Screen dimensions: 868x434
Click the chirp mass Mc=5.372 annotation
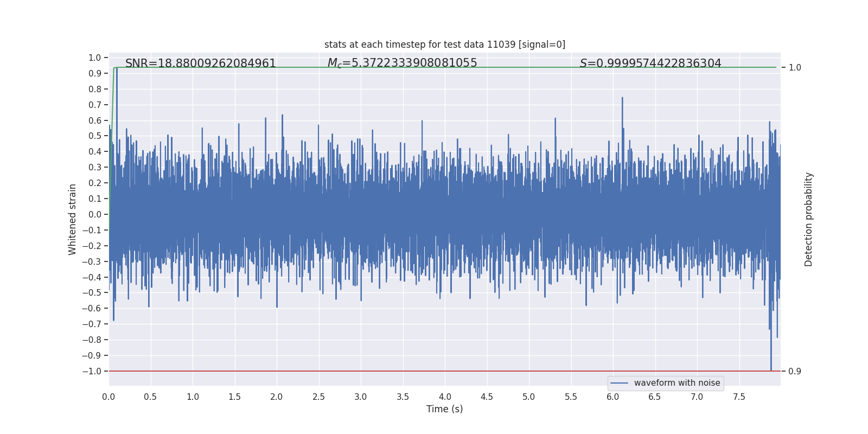tap(402, 63)
